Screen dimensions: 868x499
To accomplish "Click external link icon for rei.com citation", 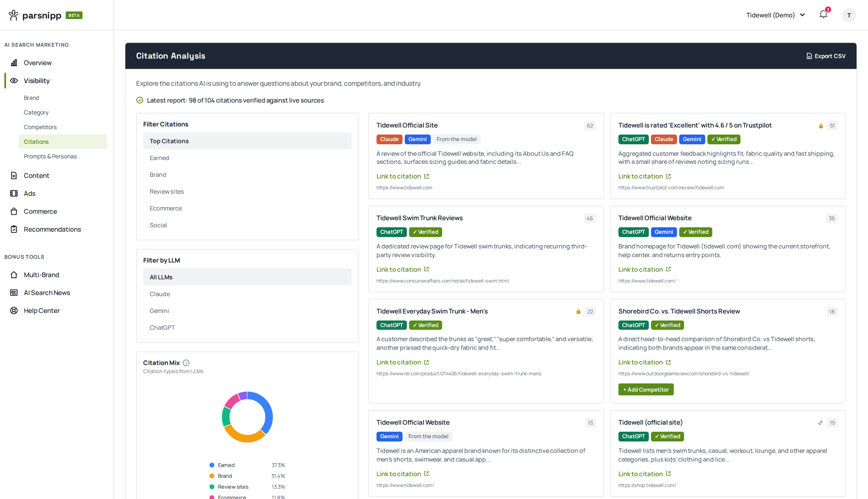I will 426,362.
